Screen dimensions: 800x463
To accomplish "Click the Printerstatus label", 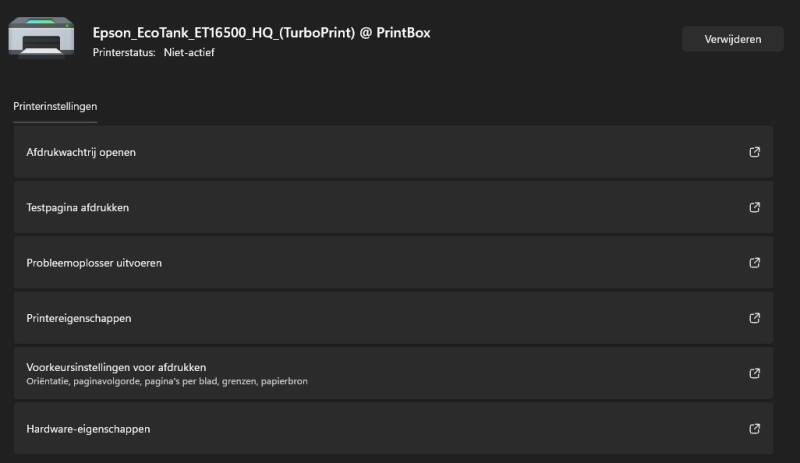I will [124, 52].
